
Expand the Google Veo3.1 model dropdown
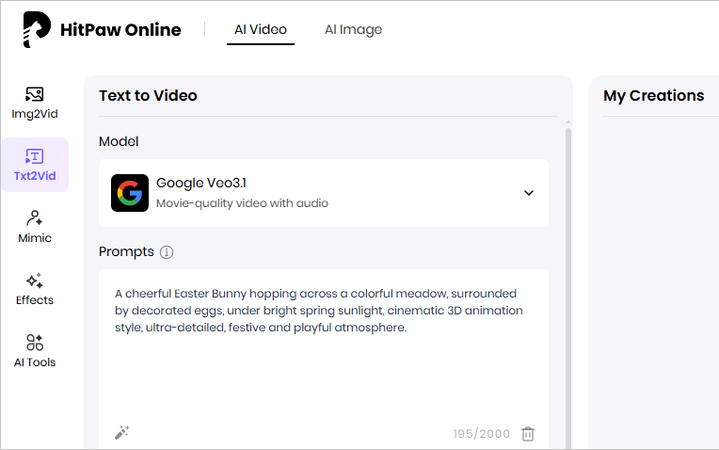529,193
